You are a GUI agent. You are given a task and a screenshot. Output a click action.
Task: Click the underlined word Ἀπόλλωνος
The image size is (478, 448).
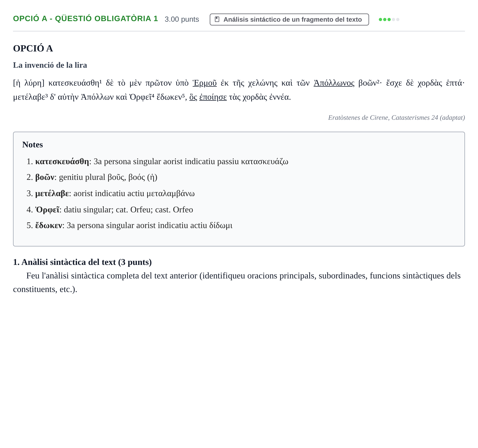coord(334,83)
